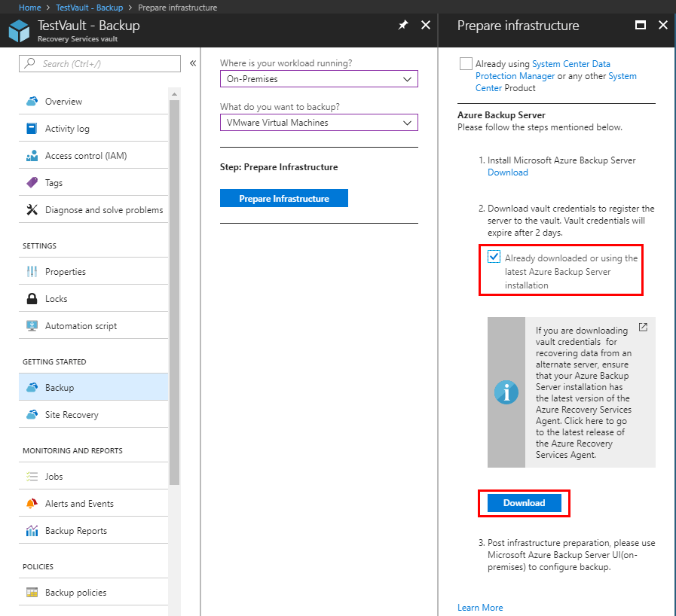Open external link icon in info box
Viewport: 676px width, 616px height.
coord(643,328)
